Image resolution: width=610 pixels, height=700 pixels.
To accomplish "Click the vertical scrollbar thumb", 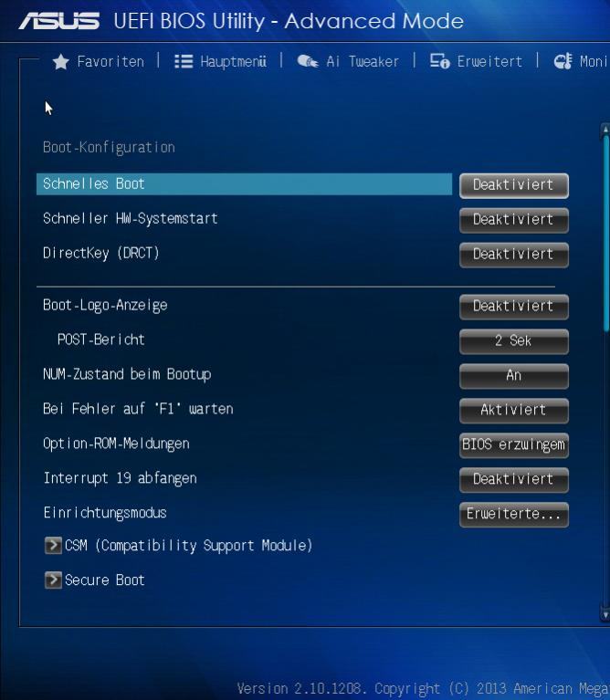I will (x=606, y=234).
